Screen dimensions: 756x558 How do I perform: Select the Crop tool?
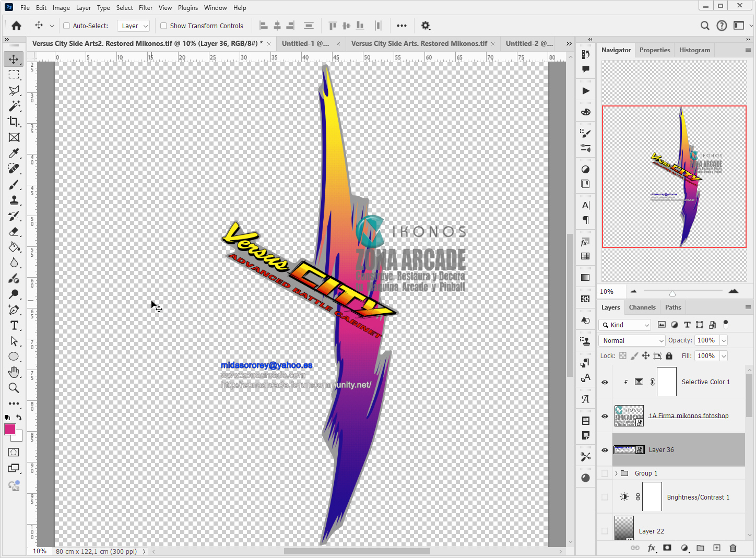coord(14,122)
